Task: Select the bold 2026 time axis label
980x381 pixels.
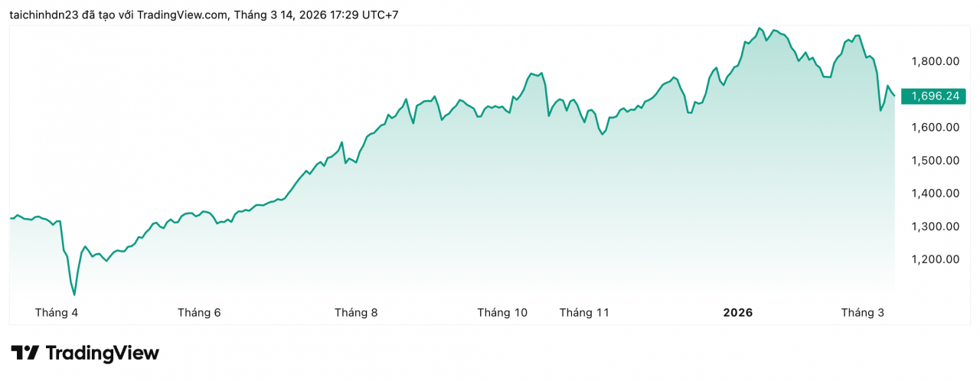Action: [x=738, y=313]
